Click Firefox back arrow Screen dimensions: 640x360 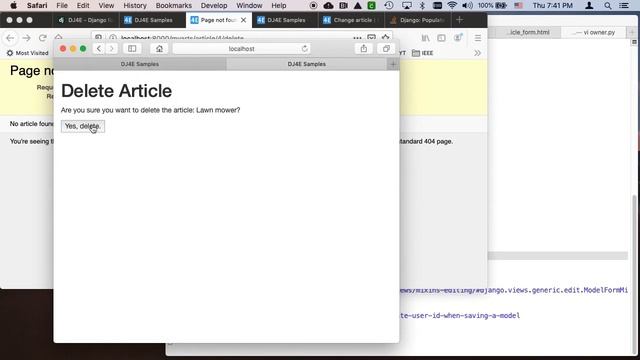click(x=10, y=38)
